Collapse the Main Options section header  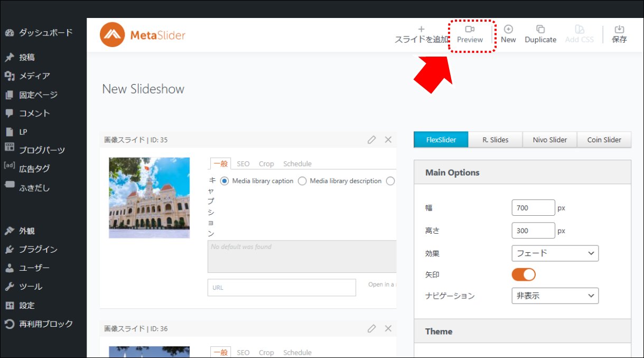click(522, 172)
